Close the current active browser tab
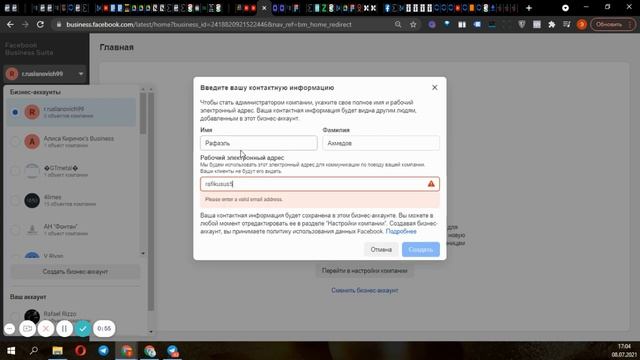This screenshot has height=360, width=640. (264, 8)
